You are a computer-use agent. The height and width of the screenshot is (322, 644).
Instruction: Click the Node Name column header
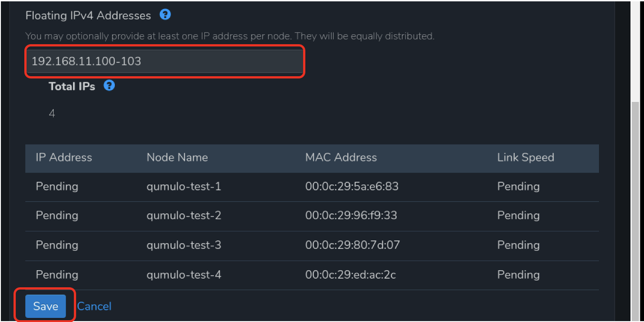[x=177, y=157]
